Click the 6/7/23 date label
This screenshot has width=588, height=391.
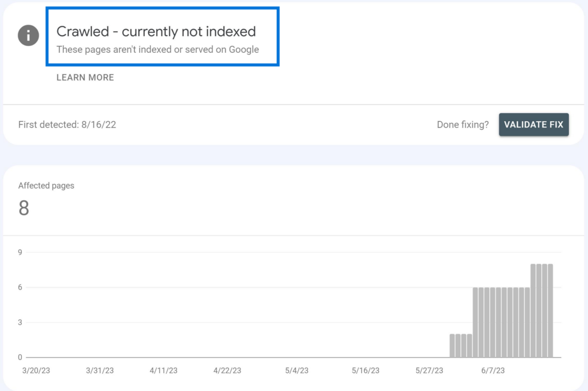[x=493, y=371]
